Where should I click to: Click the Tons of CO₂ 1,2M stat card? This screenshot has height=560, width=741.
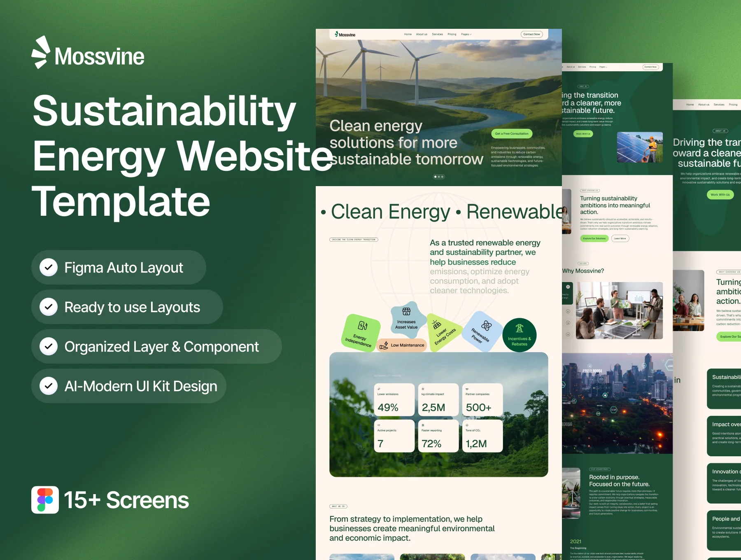[482, 436]
